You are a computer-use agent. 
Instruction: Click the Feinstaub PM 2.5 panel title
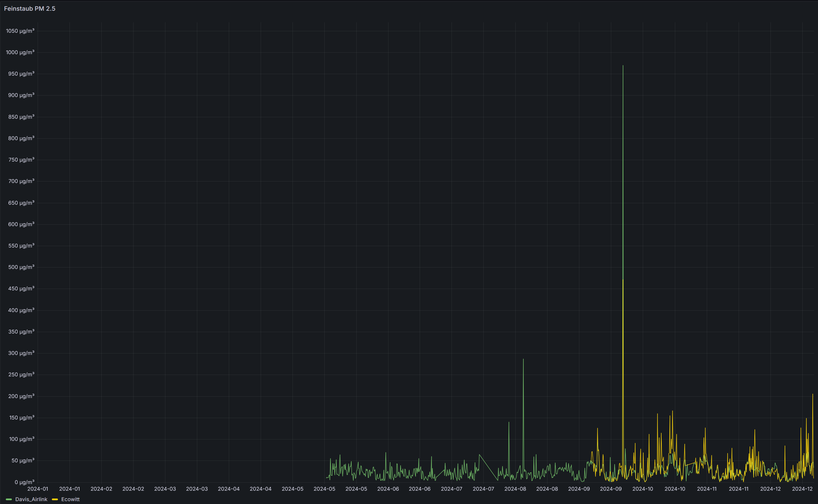pyautogui.click(x=30, y=9)
